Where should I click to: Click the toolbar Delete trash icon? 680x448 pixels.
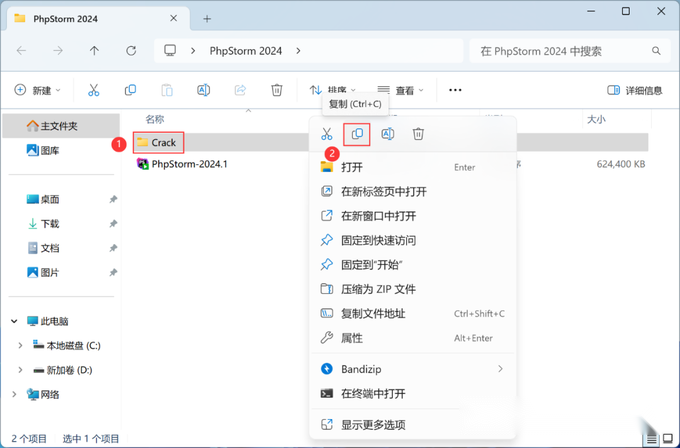tap(277, 90)
